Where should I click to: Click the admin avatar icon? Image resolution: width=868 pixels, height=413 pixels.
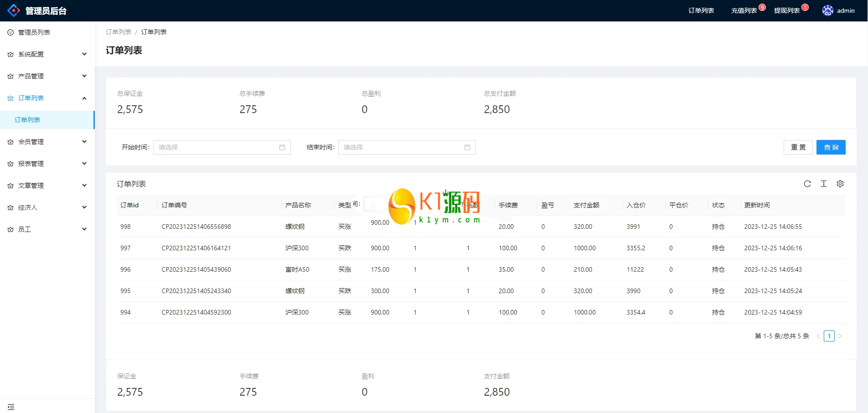827,10
